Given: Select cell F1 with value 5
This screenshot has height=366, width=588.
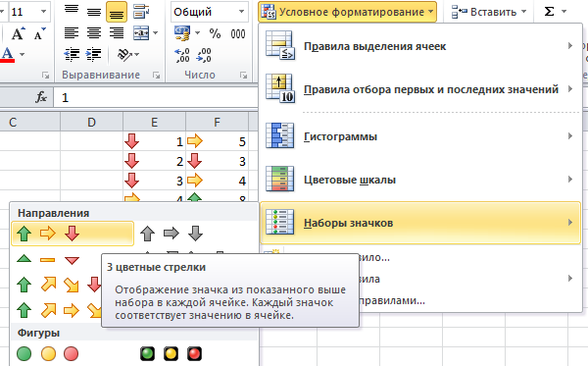Looking at the screenshot, I should pyautogui.click(x=217, y=141).
